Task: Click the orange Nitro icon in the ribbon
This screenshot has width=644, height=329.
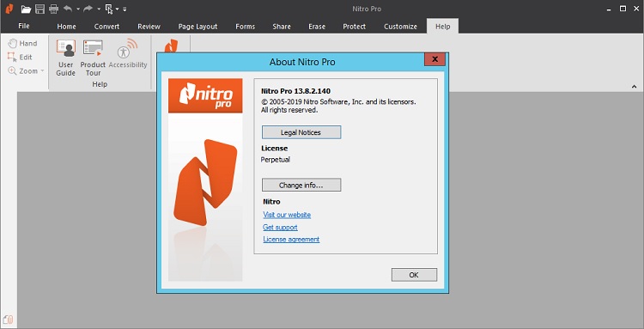Action: (171, 46)
